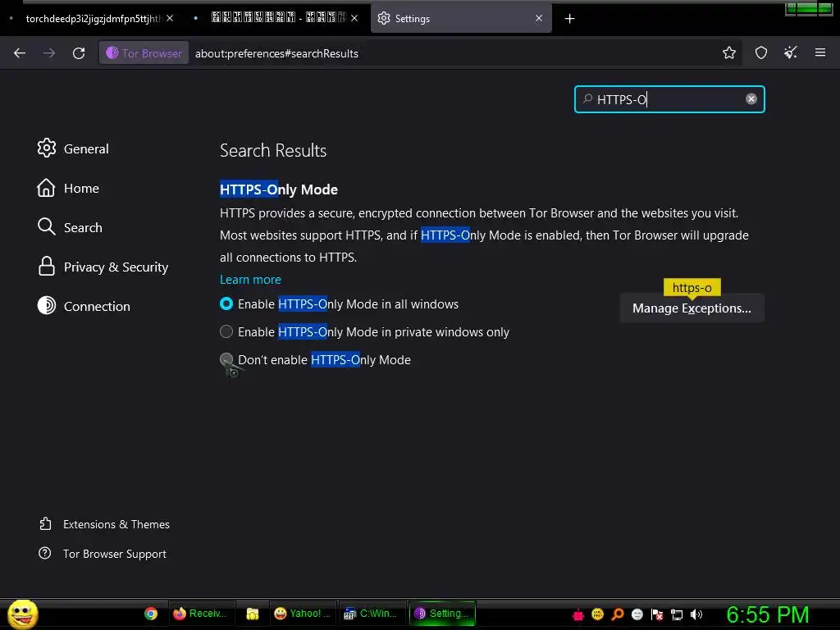This screenshot has width=840, height=630.
Task: Open the Home settings category
Action: 68,188
